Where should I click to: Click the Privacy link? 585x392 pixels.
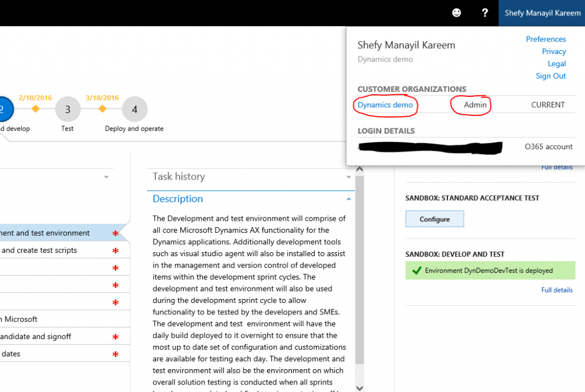[x=554, y=51]
